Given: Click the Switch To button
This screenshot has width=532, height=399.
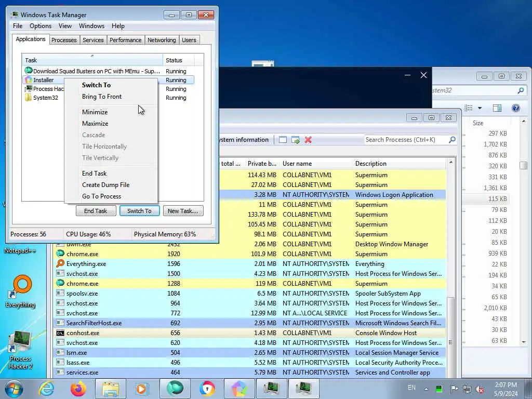Looking at the screenshot, I should click(x=139, y=211).
